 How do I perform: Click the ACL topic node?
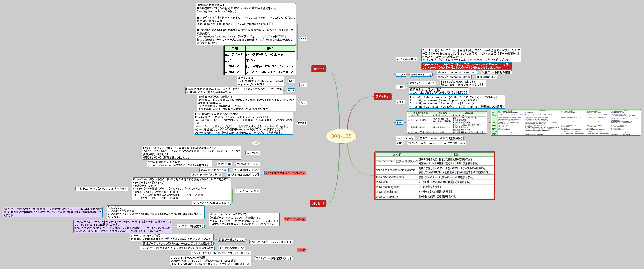[303, 102]
